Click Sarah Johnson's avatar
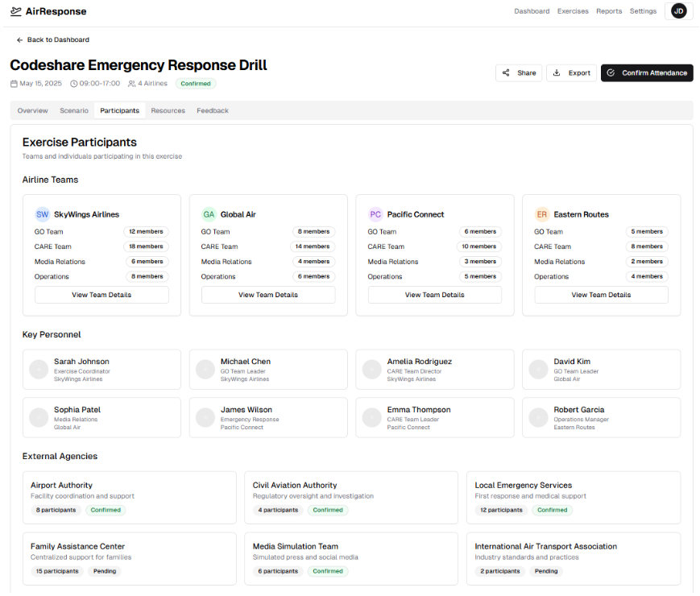The height and width of the screenshot is (596, 700). click(x=39, y=370)
